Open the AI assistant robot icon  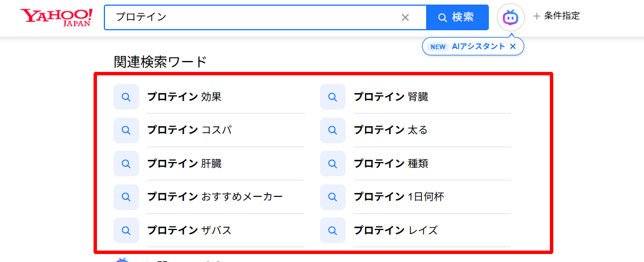tap(511, 17)
